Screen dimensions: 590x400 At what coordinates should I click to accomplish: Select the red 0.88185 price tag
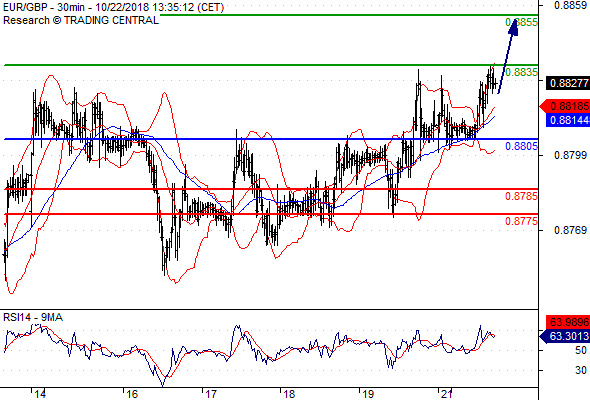click(566, 106)
